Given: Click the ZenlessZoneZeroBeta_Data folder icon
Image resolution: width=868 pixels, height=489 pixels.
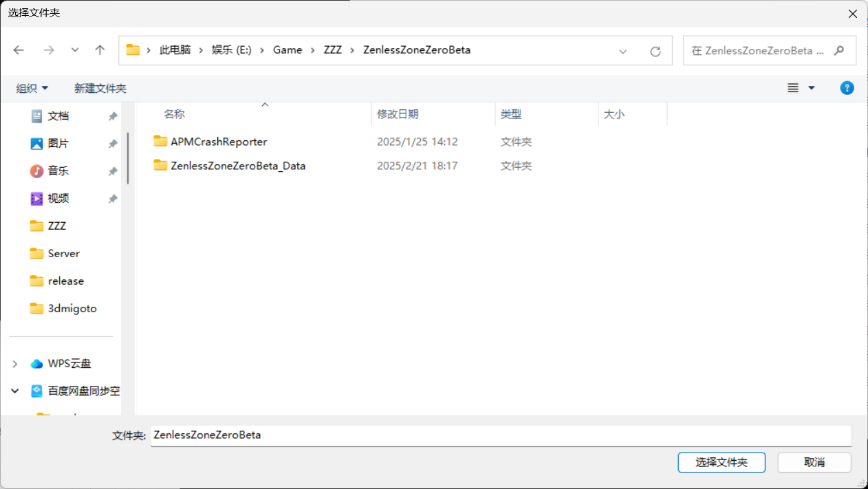Looking at the screenshot, I should click(160, 165).
